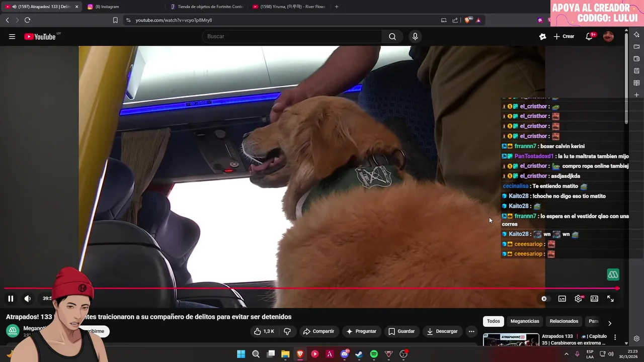The height and width of the screenshot is (362, 644).
Task: Open the player settings gear
Action: pos(579,299)
